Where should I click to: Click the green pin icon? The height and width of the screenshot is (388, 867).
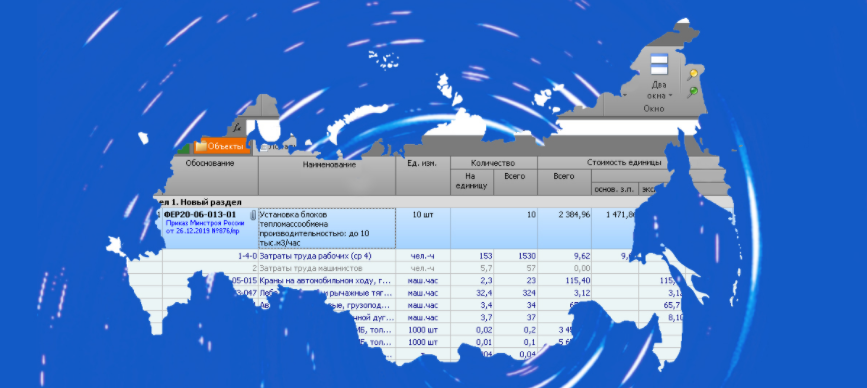click(692, 92)
